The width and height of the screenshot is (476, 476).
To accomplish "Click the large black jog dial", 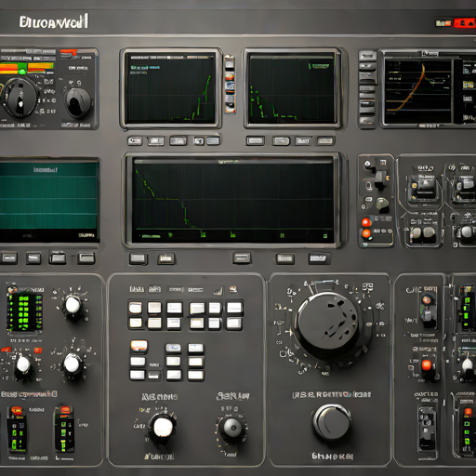I will [x=328, y=324].
